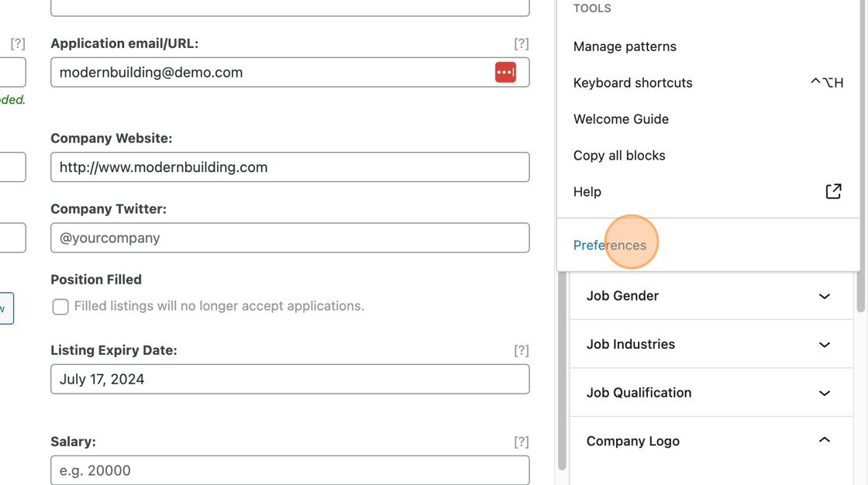Click help tooltip beside Listing Expiry Date
The width and height of the screenshot is (868, 485).
click(522, 350)
